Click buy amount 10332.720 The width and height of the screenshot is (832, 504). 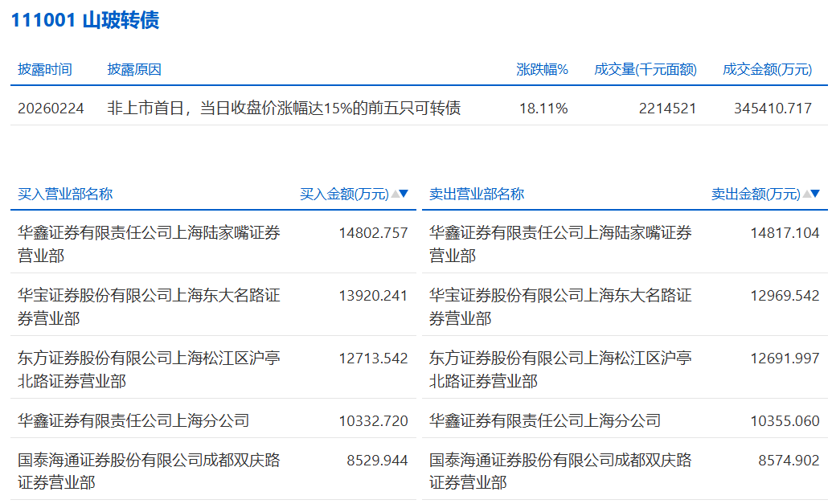click(374, 420)
